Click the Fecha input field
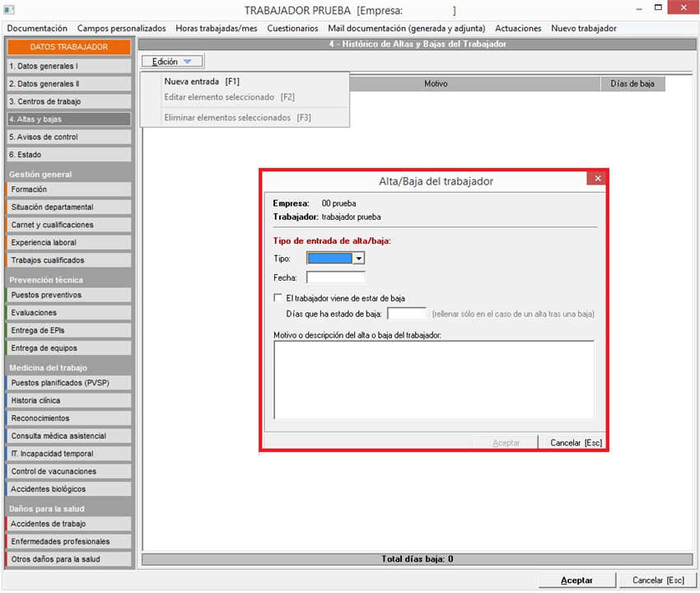The image size is (700, 593). pyautogui.click(x=336, y=278)
